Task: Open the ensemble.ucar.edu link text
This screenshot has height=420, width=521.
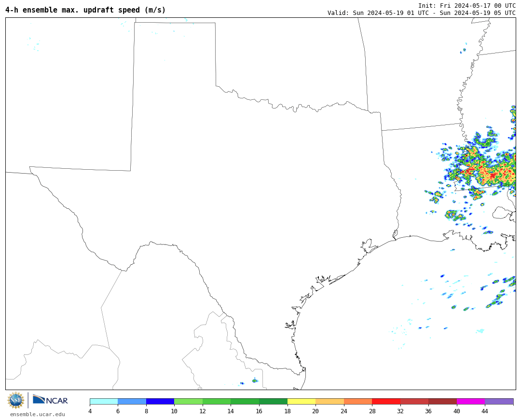Action: coord(38,414)
